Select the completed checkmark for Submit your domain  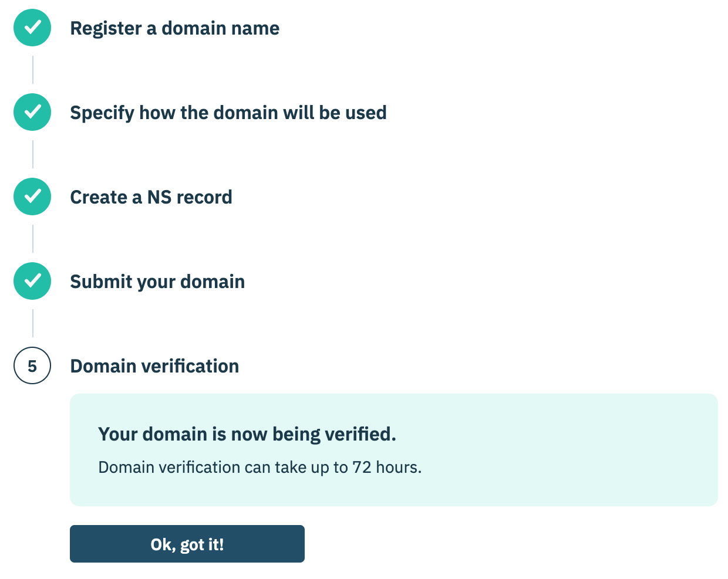(x=32, y=281)
